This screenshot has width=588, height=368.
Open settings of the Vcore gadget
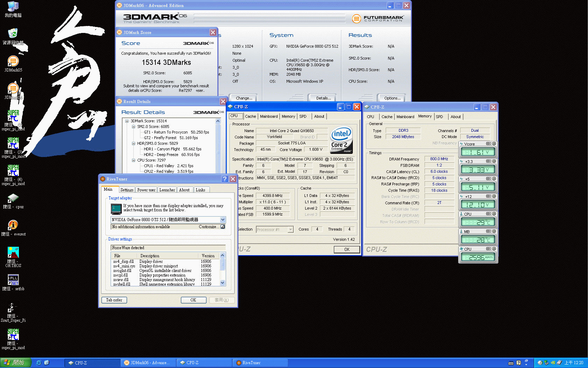[489, 144]
